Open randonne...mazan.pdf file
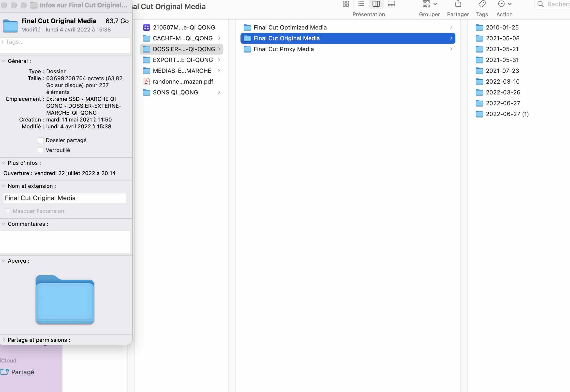 coord(183,82)
